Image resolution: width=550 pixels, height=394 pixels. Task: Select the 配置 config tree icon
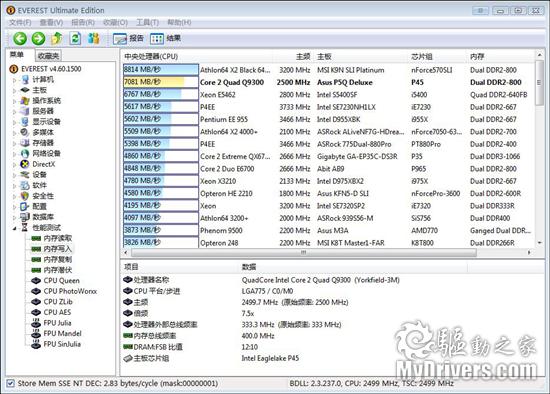point(25,206)
